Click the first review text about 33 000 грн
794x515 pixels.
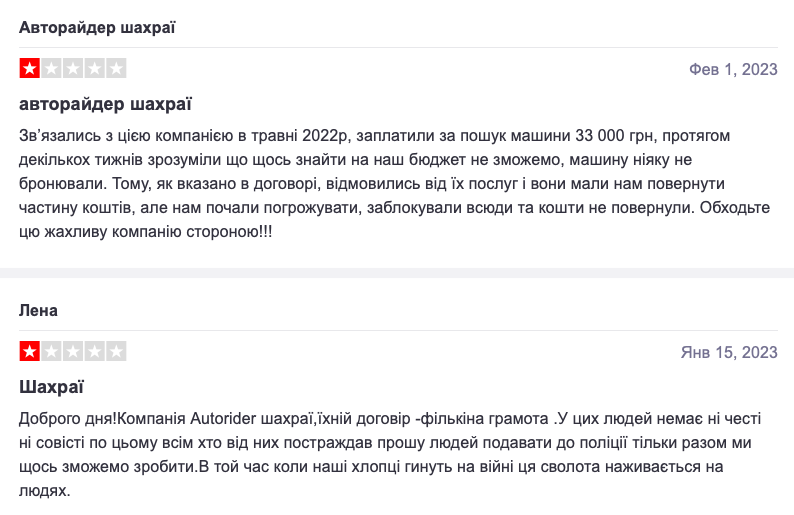point(395,184)
